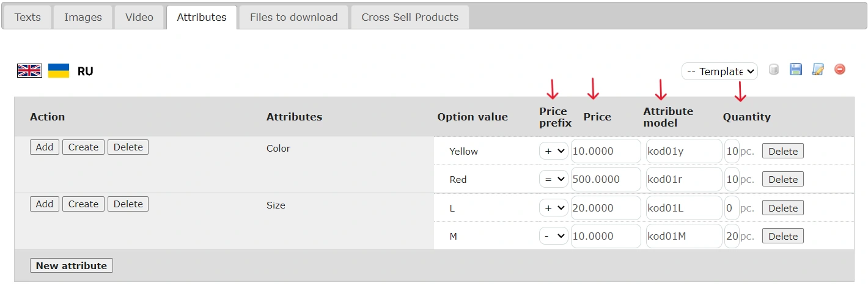The width and height of the screenshot is (868, 288).
Task: Switch to the Images tab
Action: 83,17
